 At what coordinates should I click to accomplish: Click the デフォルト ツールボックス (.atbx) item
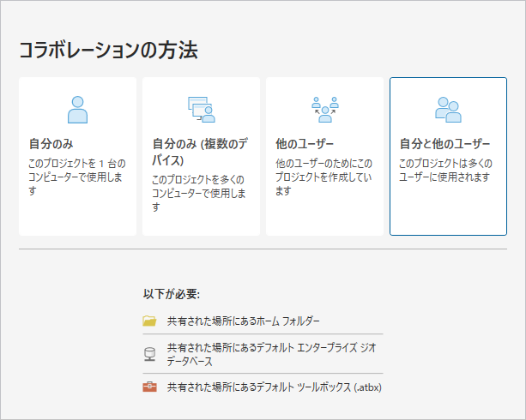[274, 387]
